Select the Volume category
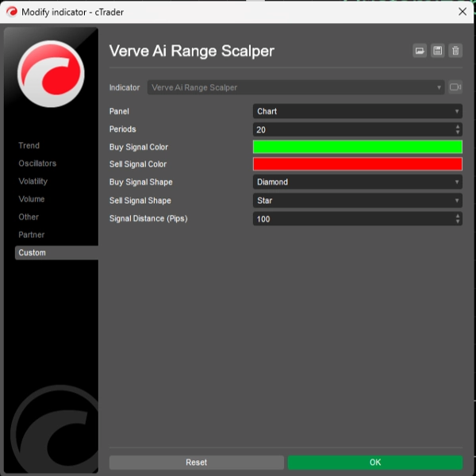 pos(31,199)
